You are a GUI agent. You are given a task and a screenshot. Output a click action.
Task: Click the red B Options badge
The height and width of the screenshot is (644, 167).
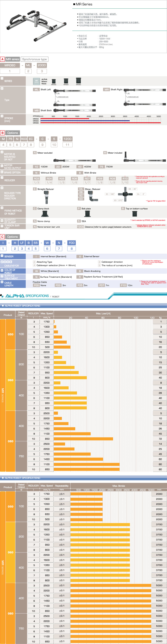pos(2,133)
